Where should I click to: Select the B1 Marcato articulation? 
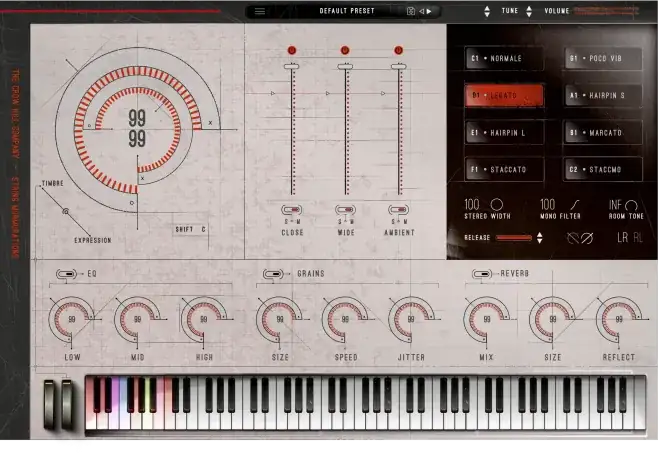(x=601, y=132)
